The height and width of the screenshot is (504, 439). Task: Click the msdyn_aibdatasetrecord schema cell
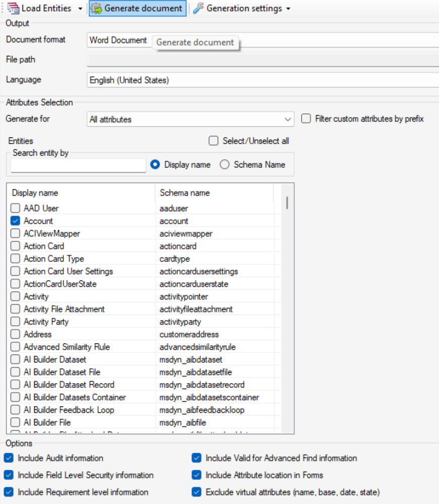coord(202,385)
